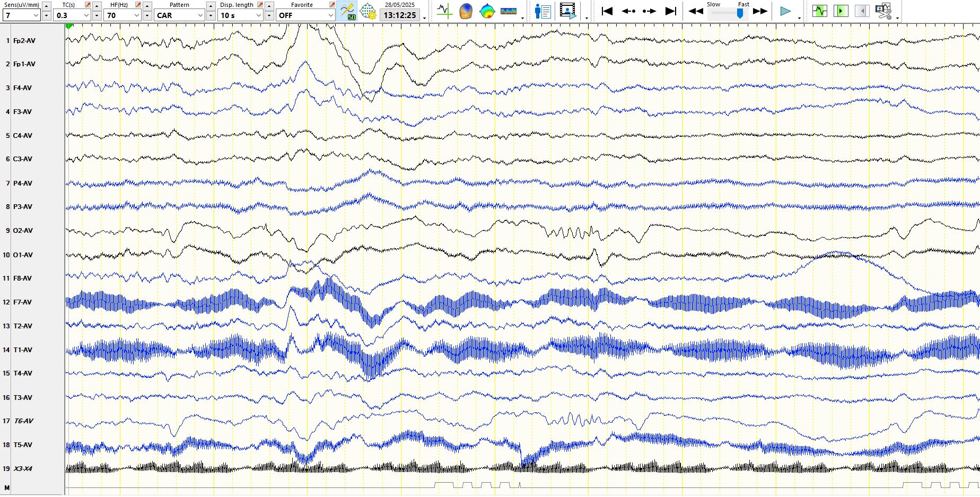
Task: Step the TC(s) value down
Action: click(97, 16)
